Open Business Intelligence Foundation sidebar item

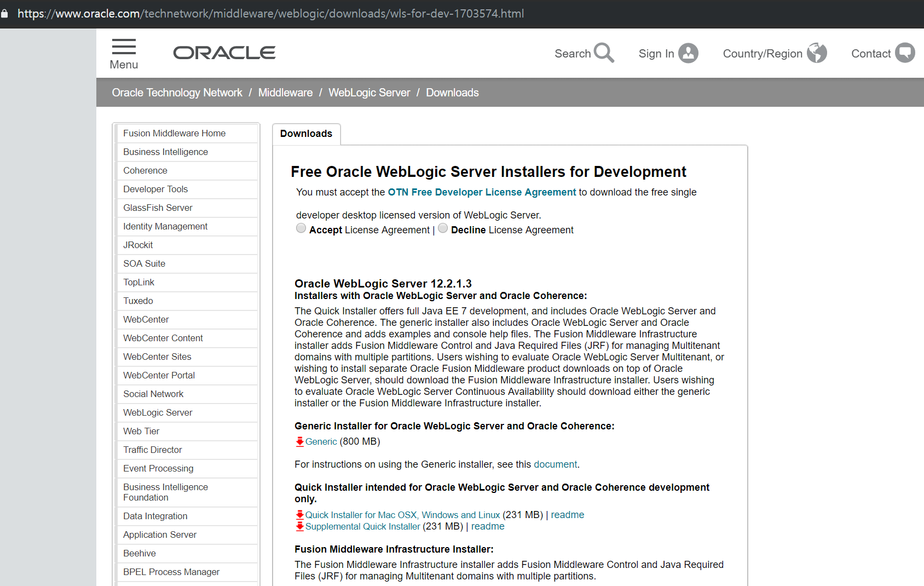pos(187,492)
